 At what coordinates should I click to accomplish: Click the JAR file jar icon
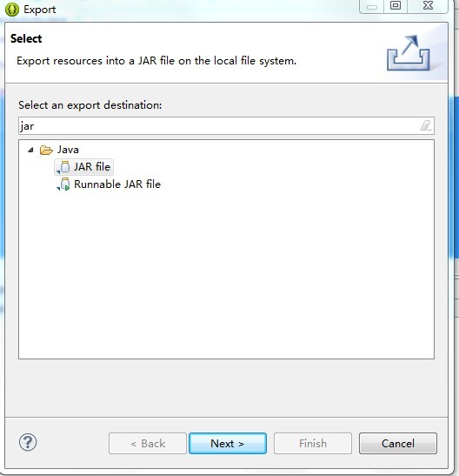point(63,167)
